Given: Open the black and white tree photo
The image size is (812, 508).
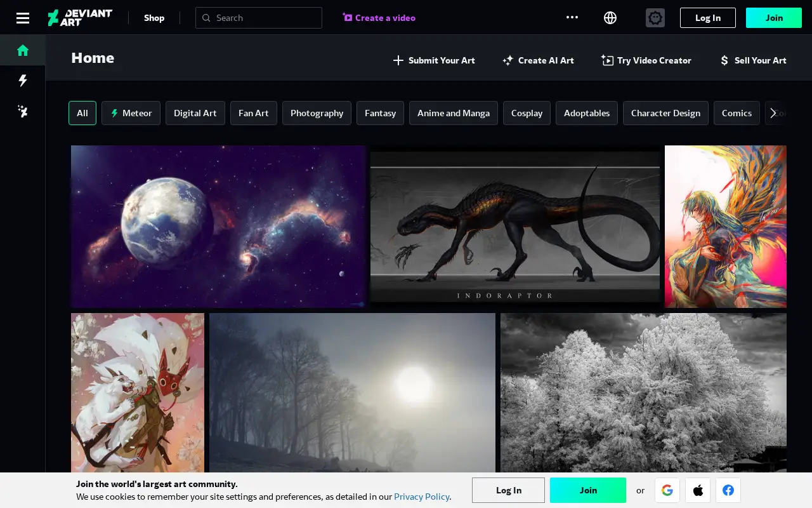Looking at the screenshot, I should [643, 392].
